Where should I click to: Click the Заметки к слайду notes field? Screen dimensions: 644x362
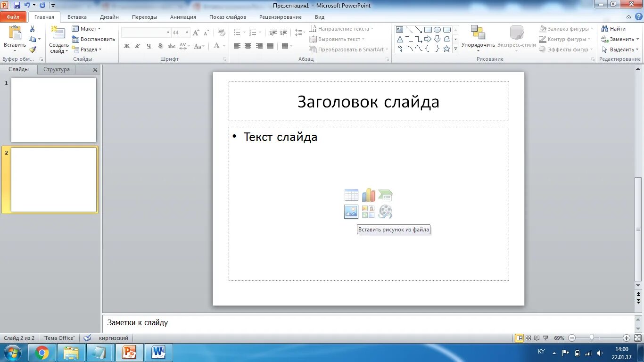369,323
